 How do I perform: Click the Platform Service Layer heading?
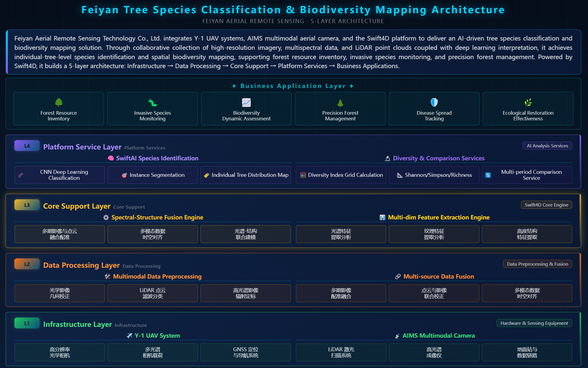(82, 147)
